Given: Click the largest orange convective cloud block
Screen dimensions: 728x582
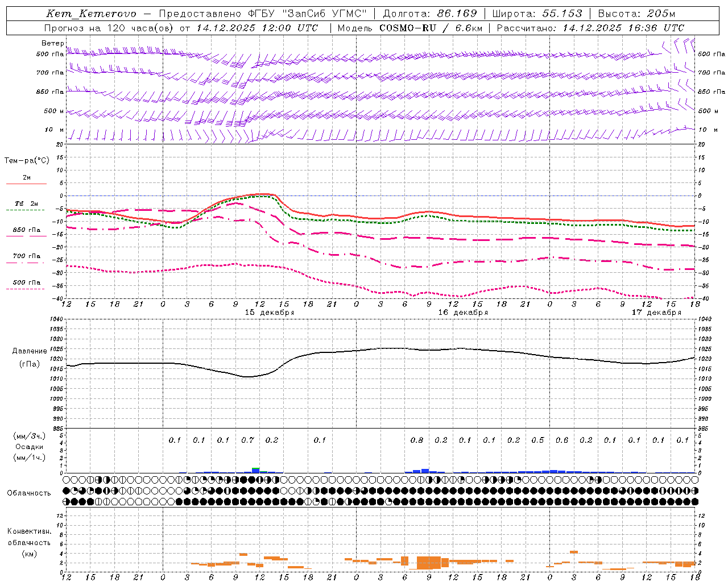Looking at the screenshot, I should [429, 563].
